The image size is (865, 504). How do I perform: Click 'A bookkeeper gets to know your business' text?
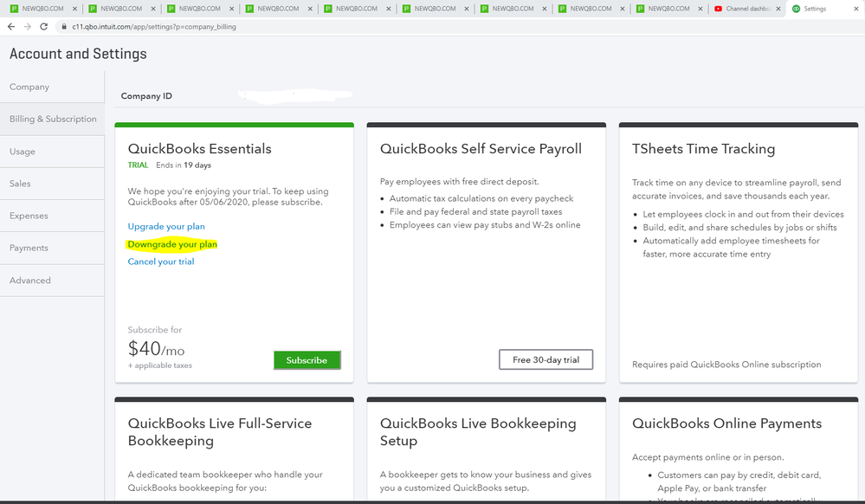point(486,481)
